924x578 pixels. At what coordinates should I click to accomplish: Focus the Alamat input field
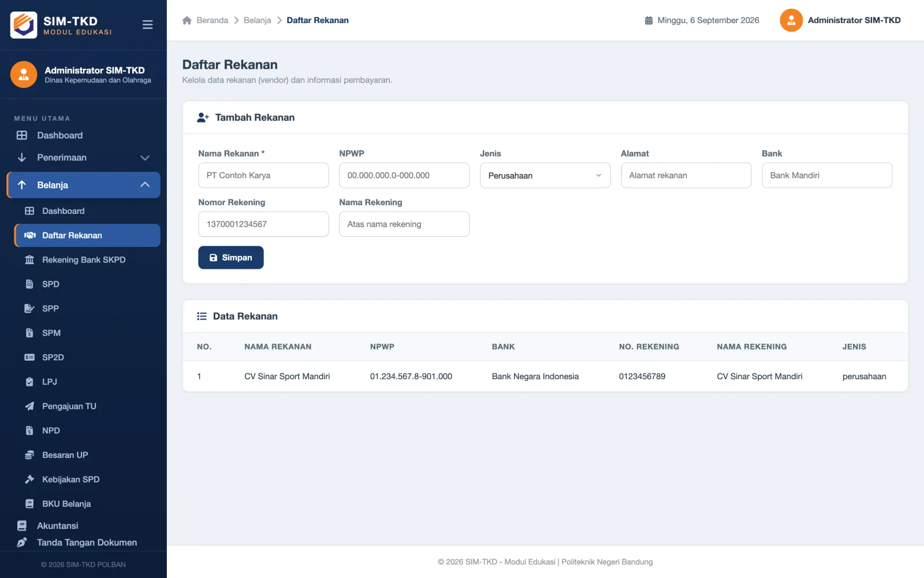point(686,175)
